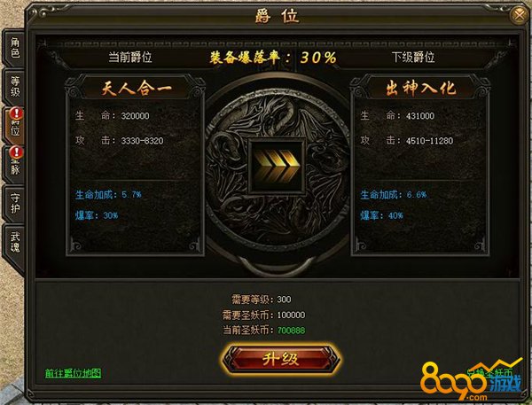Click the 出神入化 next title banner
This screenshot has width=532, height=405.
pos(420,89)
